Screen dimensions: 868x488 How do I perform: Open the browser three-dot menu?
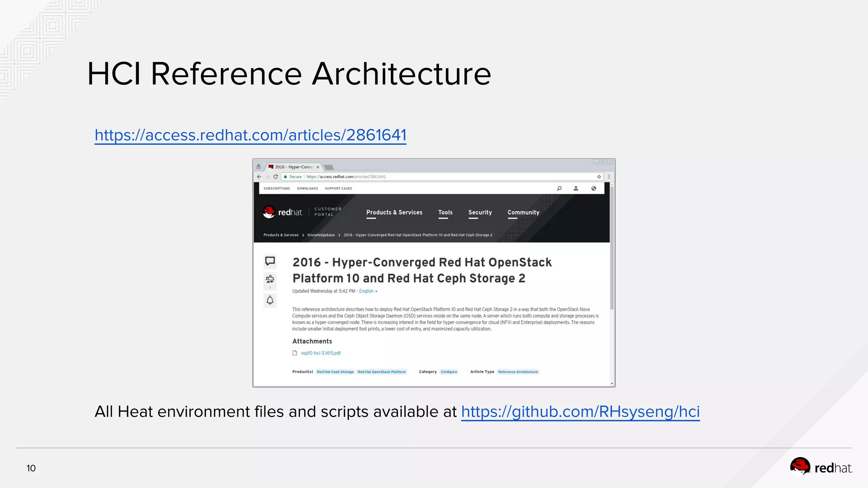click(x=609, y=177)
